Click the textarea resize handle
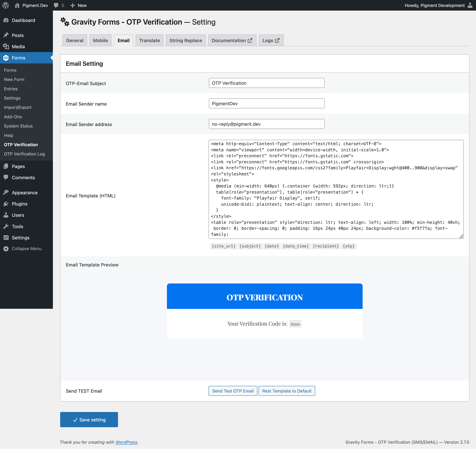The image size is (476, 449). coord(461,236)
